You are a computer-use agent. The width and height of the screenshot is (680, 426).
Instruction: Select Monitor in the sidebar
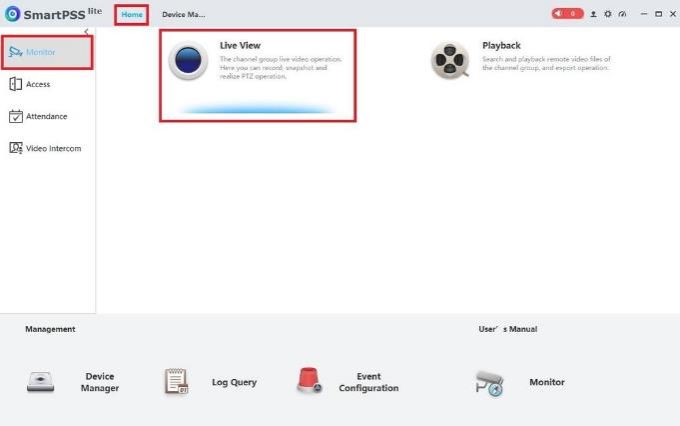pos(47,52)
